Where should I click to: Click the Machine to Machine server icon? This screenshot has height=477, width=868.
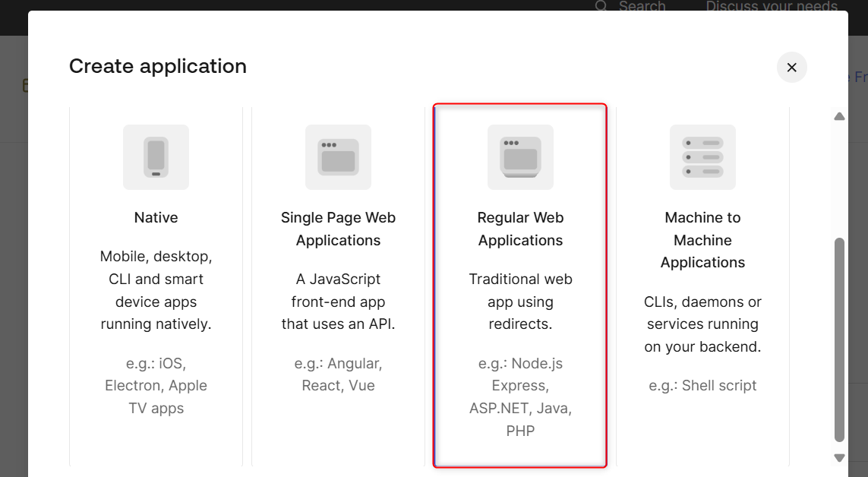(702, 157)
